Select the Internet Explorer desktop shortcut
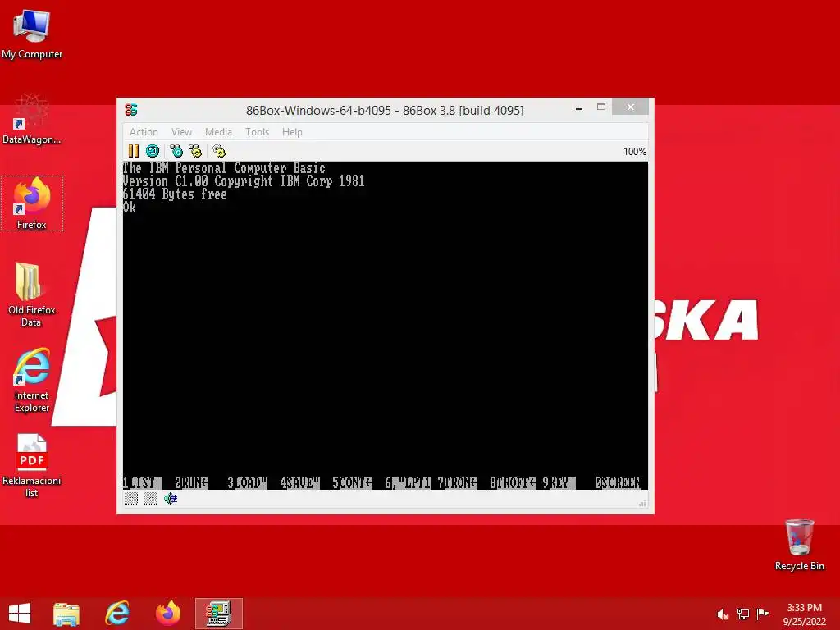 coord(32,381)
